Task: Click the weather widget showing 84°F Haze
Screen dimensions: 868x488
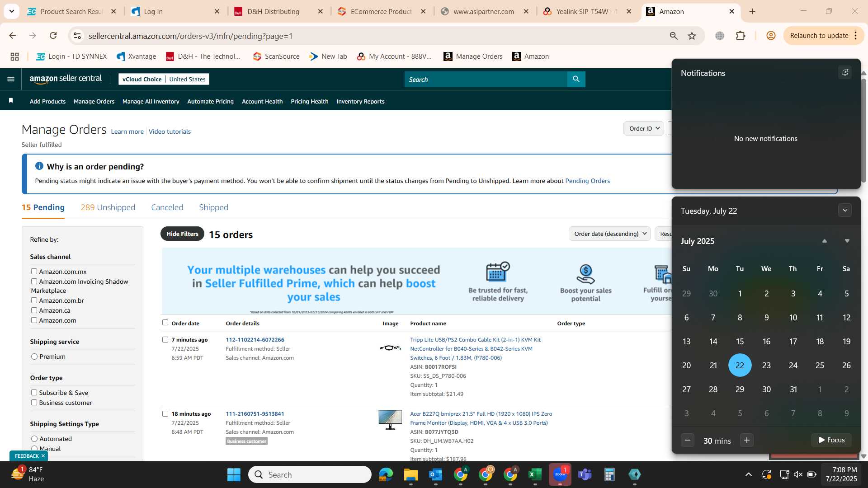Action: (28, 474)
